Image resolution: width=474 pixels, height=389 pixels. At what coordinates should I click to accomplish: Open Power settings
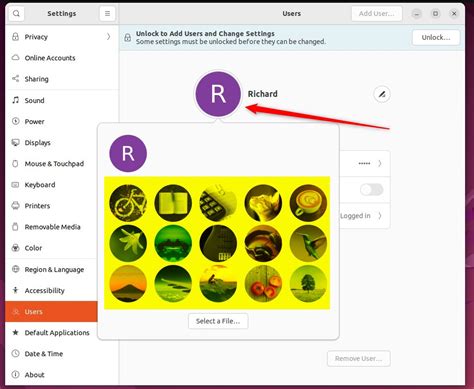(62, 121)
